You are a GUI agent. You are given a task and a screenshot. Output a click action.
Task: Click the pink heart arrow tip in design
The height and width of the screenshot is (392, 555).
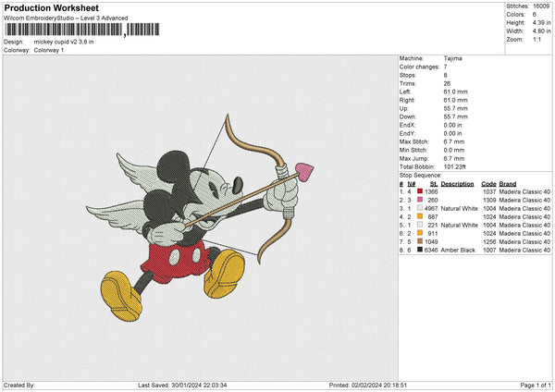pyautogui.click(x=304, y=169)
